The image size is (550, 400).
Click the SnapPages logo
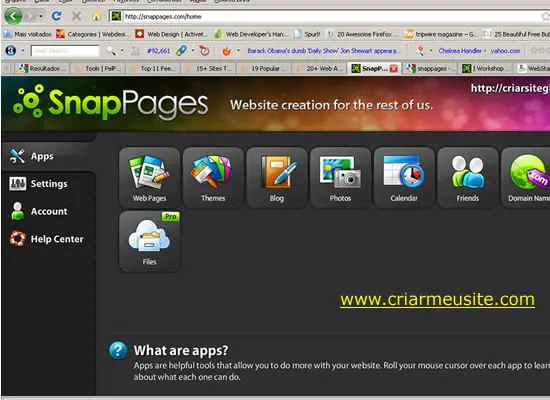110,103
